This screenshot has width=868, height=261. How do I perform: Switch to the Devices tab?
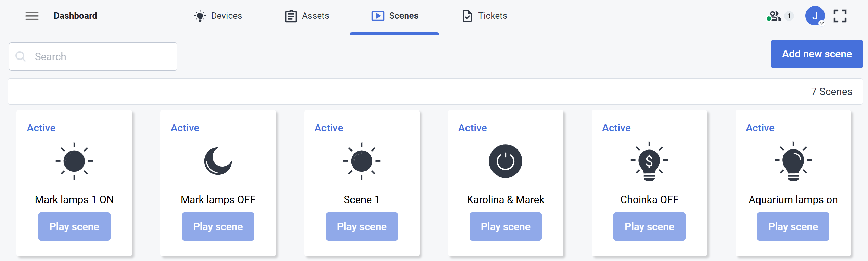pyautogui.click(x=218, y=16)
